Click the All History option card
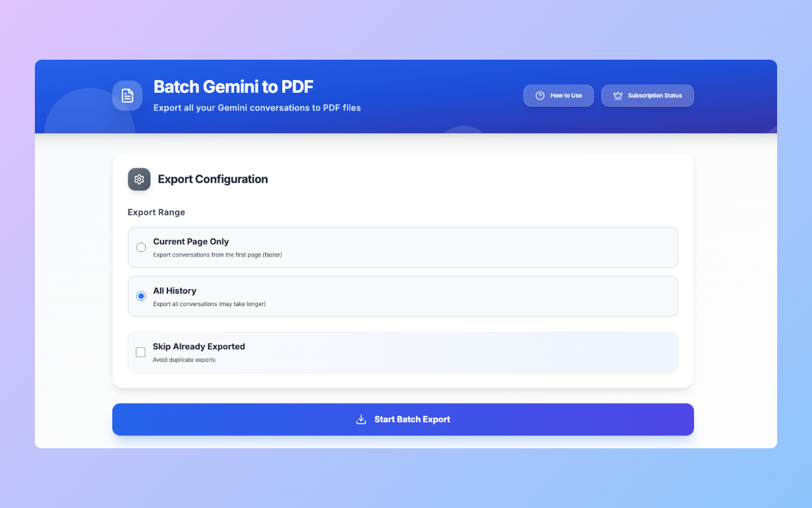The width and height of the screenshot is (812, 508). [403, 296]
